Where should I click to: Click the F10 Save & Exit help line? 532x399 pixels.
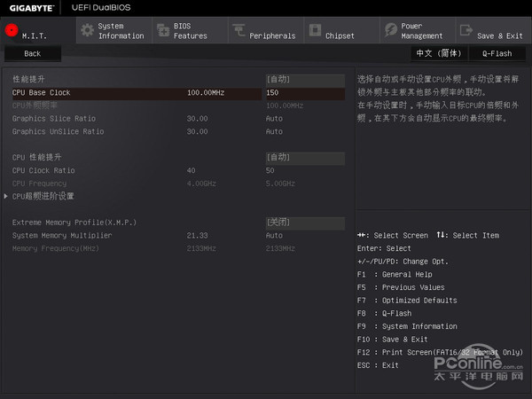point(392,340)
